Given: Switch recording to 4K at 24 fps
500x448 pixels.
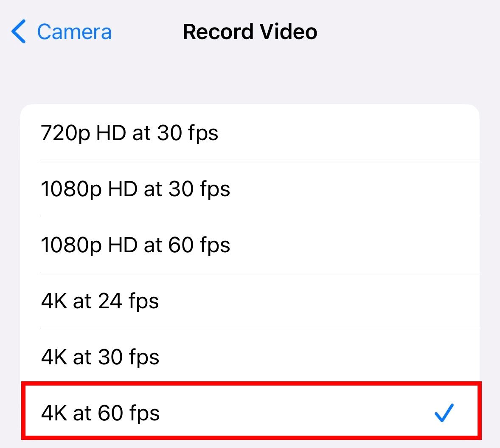Looking at the screenshot, I should 250,301.
